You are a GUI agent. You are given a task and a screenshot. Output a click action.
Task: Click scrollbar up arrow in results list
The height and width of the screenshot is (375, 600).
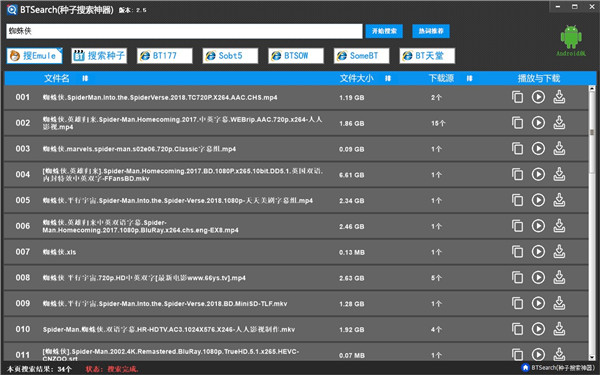592,89
